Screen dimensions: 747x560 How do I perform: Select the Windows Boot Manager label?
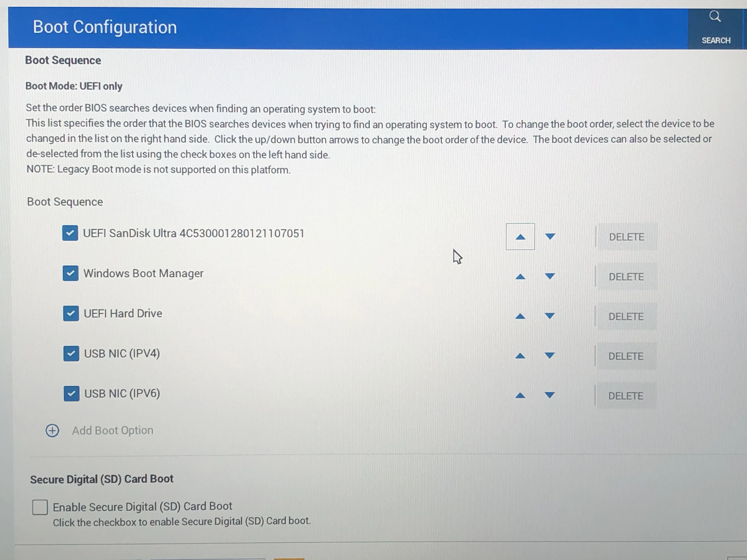tap(143, 273)
